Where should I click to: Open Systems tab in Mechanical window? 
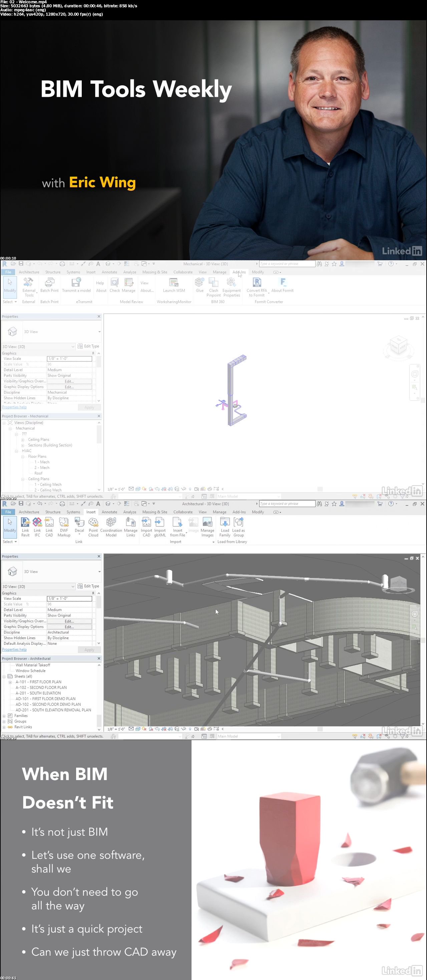point(73,272)
